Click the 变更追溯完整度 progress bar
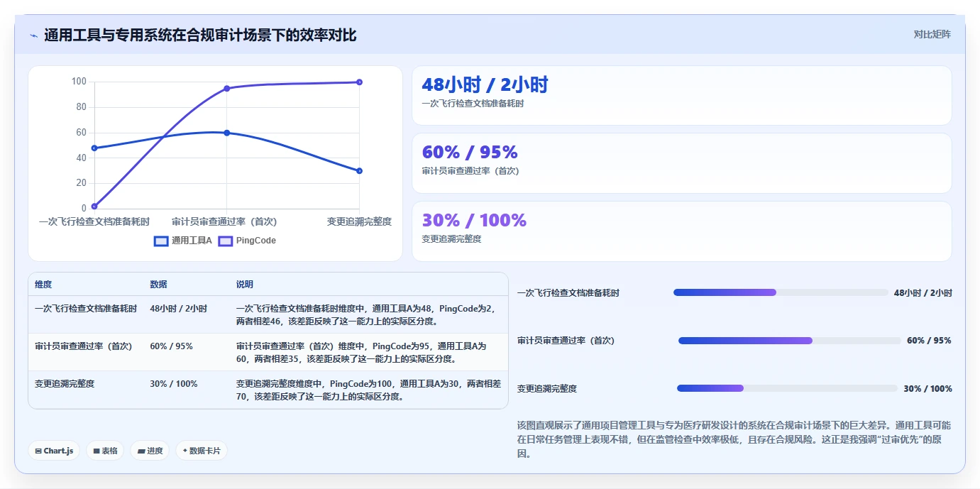This screenshot has height=489, width=980. pos(787,388)
